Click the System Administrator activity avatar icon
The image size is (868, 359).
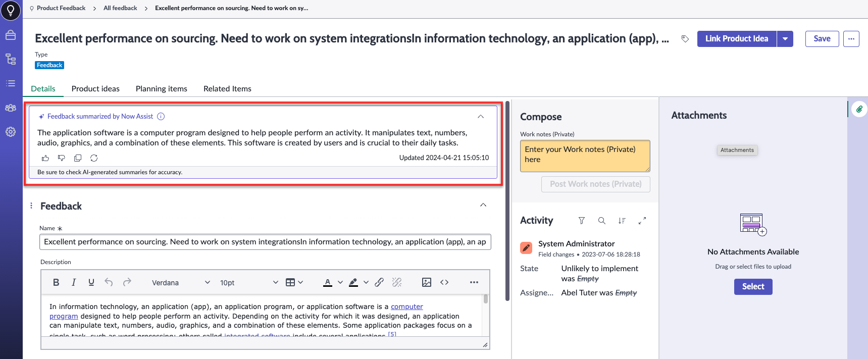point(526,248)
